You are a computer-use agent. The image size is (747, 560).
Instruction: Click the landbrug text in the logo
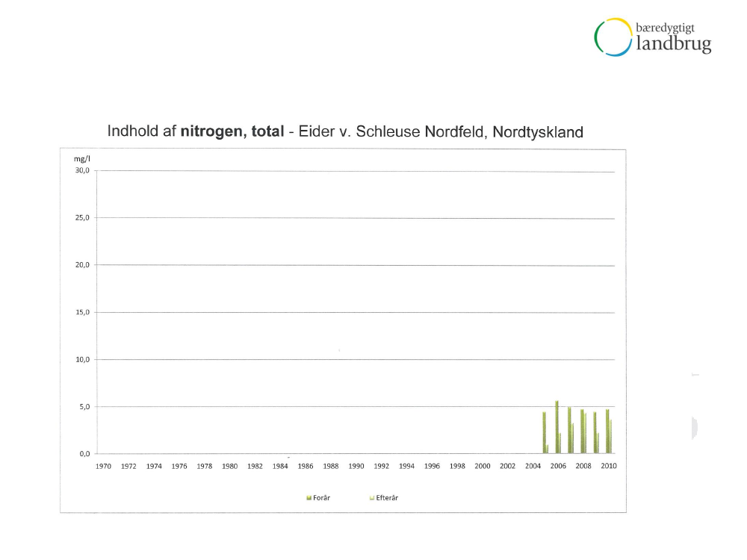674,45
